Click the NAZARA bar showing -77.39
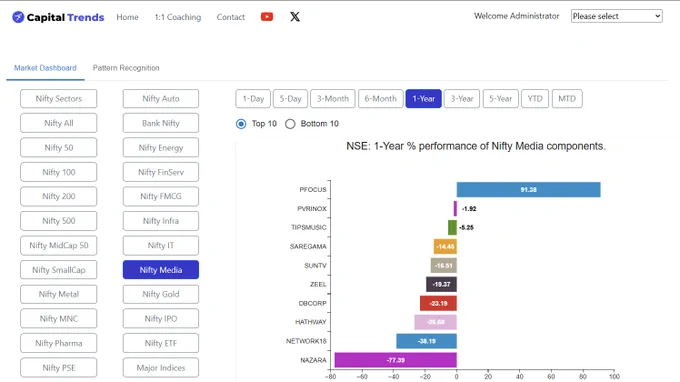 coord(396,360)
